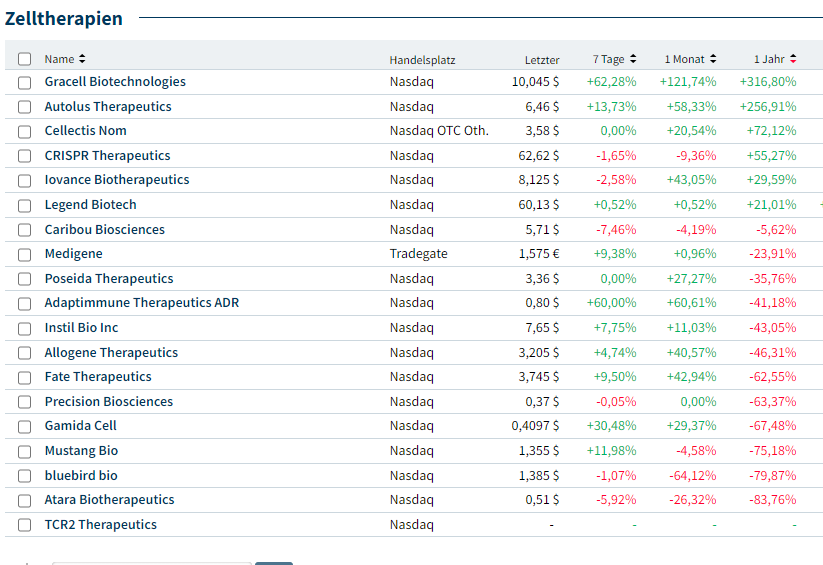Select the bluebird bio row checkbox
This screenshot has height=565, width=823.
25,476
